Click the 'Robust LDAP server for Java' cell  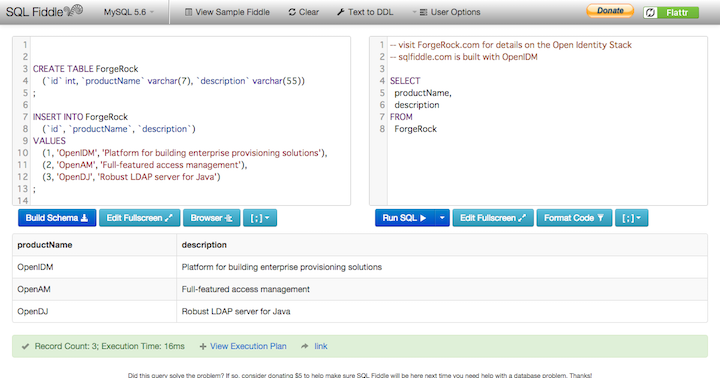(442, 311)
